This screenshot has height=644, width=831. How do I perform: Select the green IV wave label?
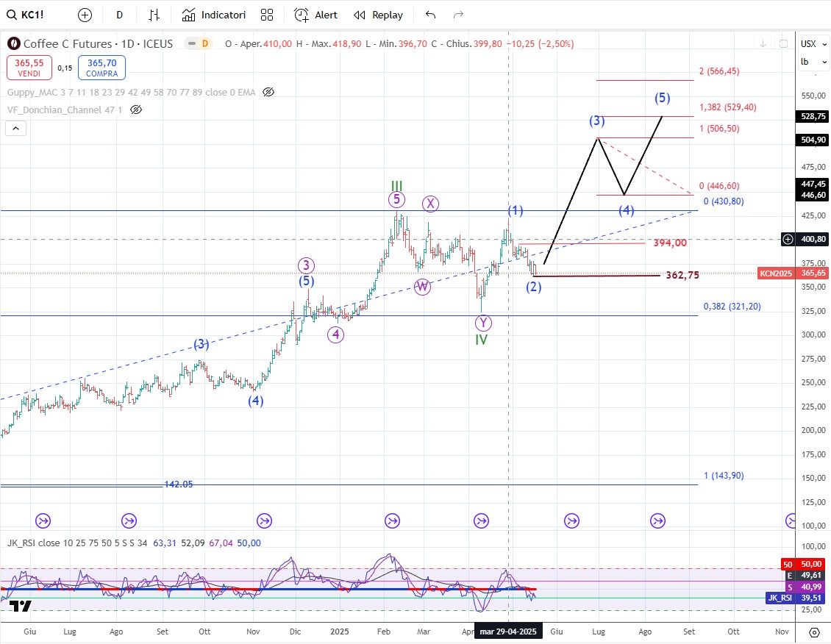point(481,340)
